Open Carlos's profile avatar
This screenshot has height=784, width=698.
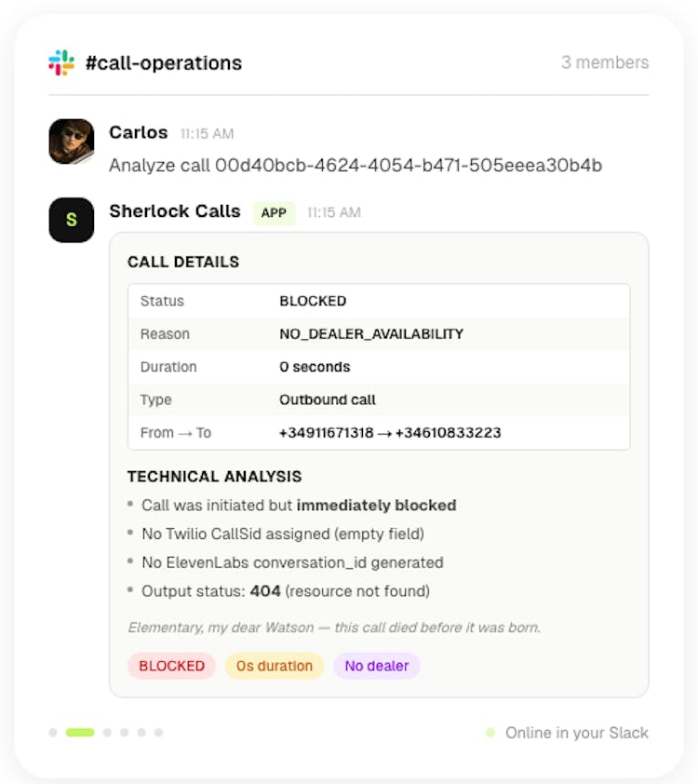(72, 142)
